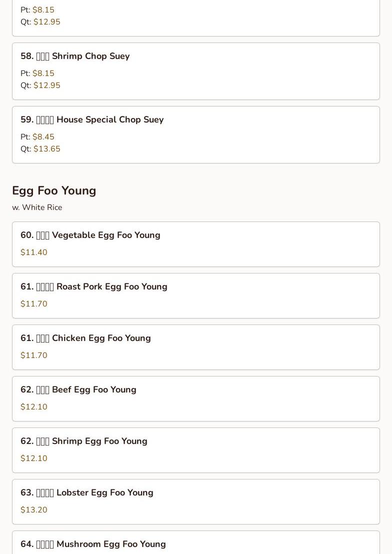Select the Shrimp Chop Suey item title

[75, 56]
